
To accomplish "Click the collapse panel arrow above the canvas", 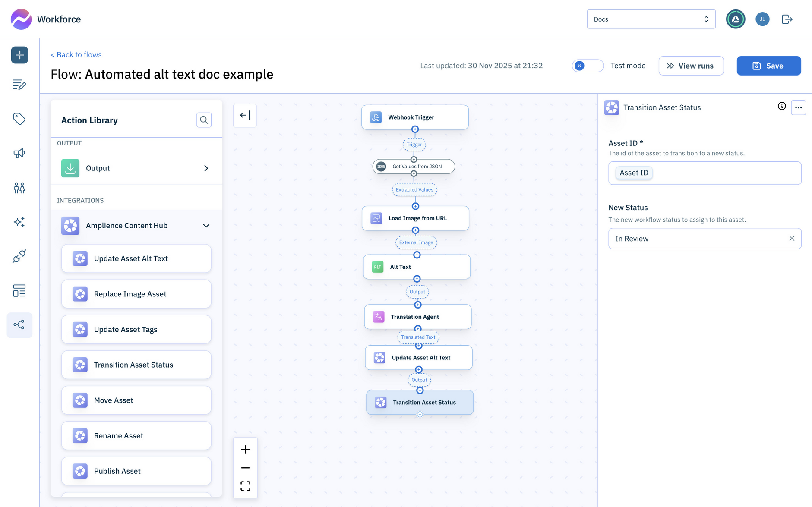I will click(x=245, y=115).
